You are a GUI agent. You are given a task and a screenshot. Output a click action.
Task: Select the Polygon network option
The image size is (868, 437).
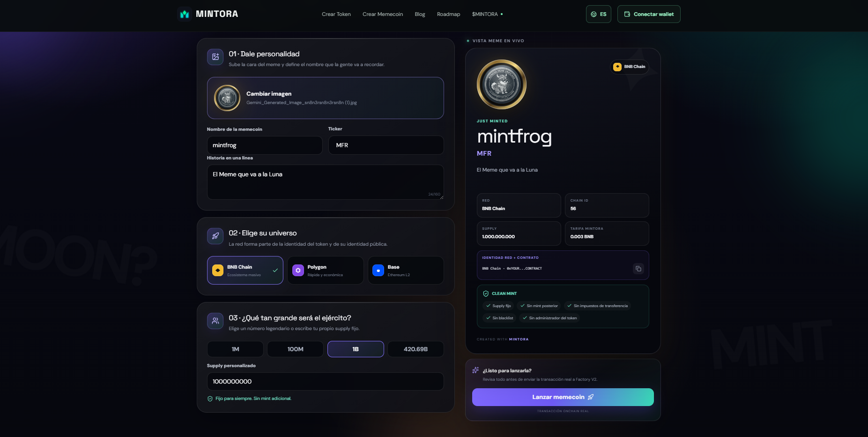(x=326, y=270)
